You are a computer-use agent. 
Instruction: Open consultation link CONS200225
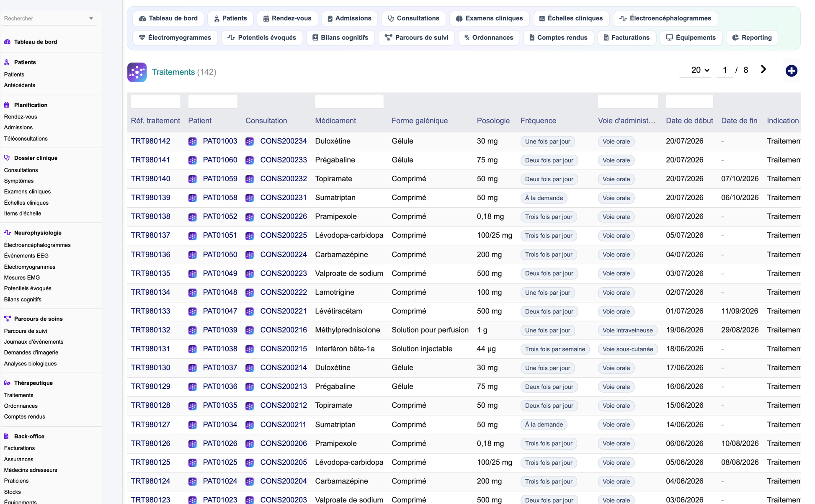coord(284,235)
